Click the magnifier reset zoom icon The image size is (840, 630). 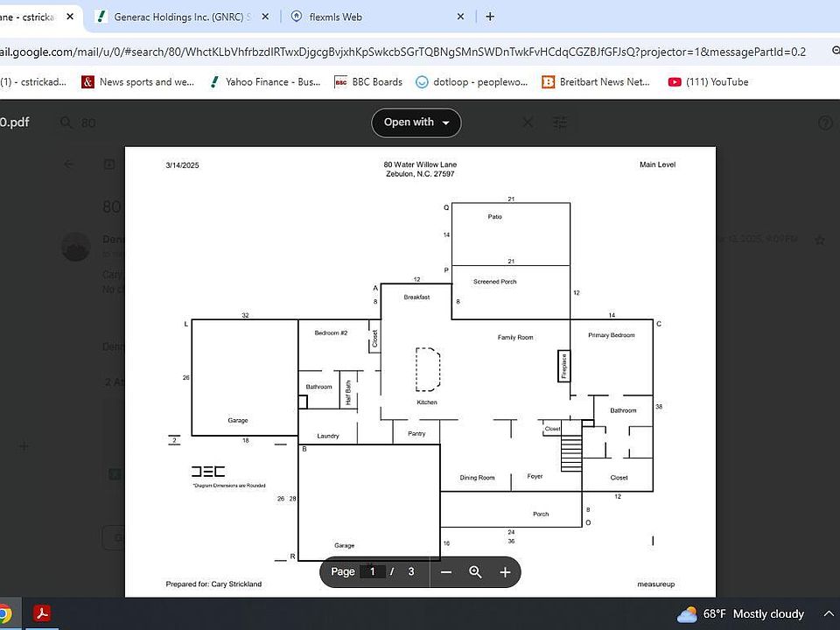point(475,572)
